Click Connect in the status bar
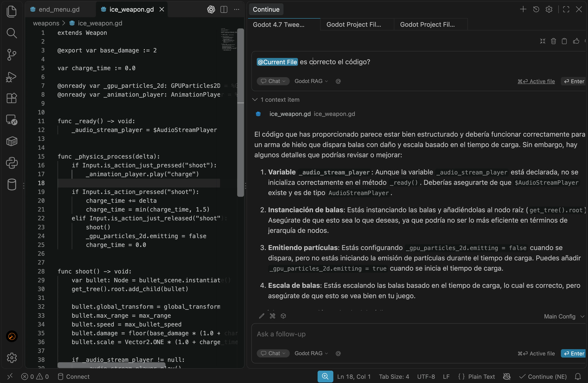This screenshot has height=383, width=588. click(74, 377)
